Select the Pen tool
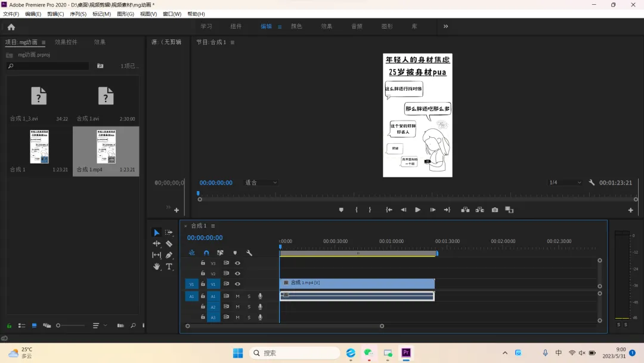 point(169,256)
